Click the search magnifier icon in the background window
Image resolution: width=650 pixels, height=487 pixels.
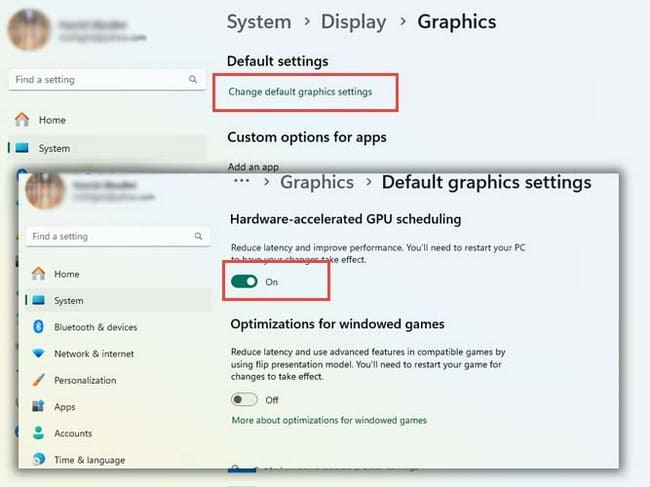[193, 80]
